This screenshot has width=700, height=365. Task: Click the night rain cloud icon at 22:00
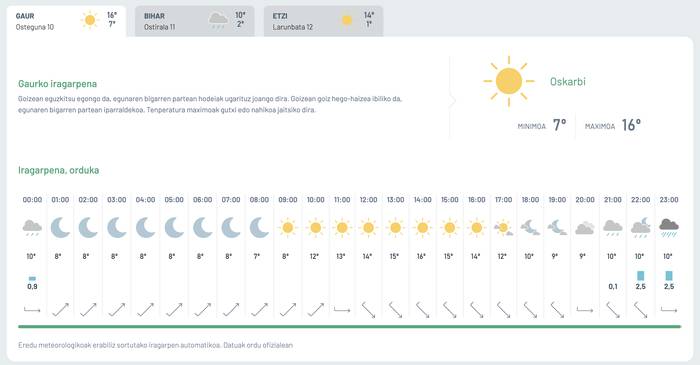(x=641, y=228)
